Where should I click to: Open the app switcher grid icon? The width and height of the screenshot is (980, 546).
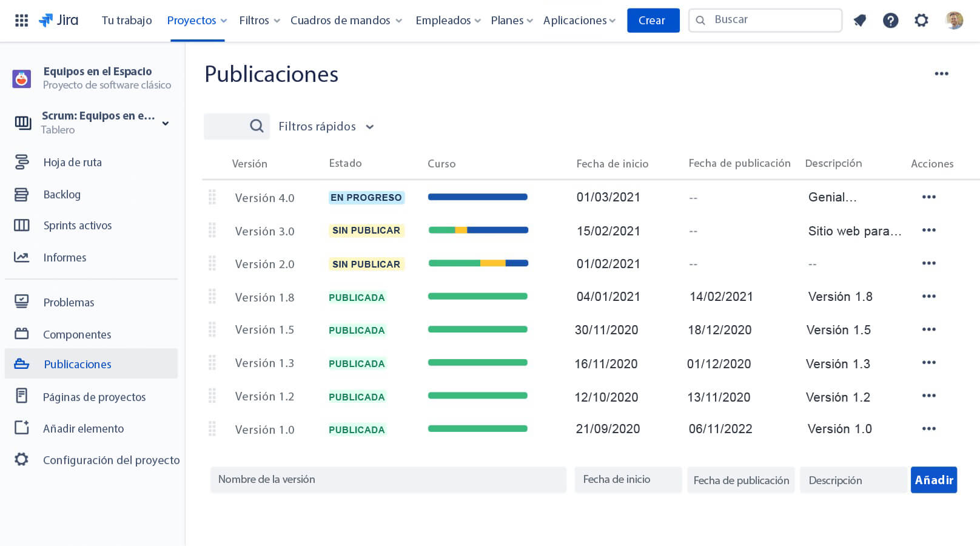tap(21, 21)
